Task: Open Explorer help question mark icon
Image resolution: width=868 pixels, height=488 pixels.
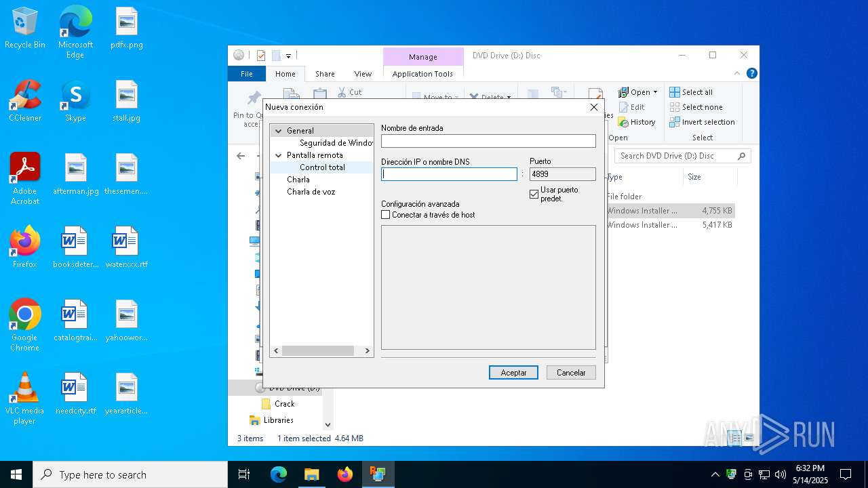Action: (751, 73)
